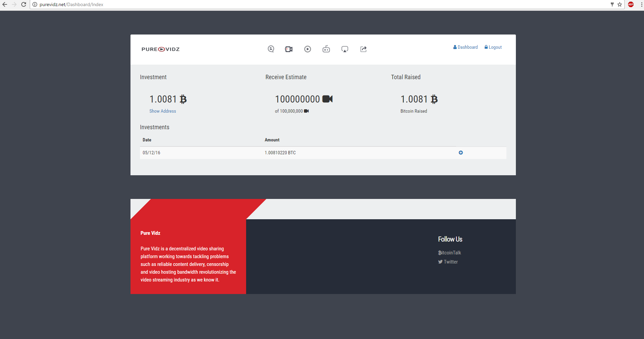This screenshot has width=644, height=339.
Task: Click the 'of 100,000,000' text
Action: (x=289, y=111)
